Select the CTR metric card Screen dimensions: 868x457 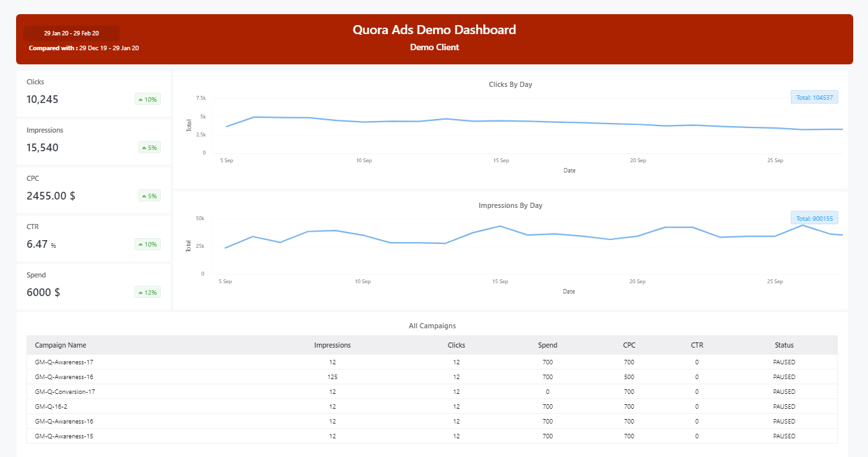pos(93,238)
